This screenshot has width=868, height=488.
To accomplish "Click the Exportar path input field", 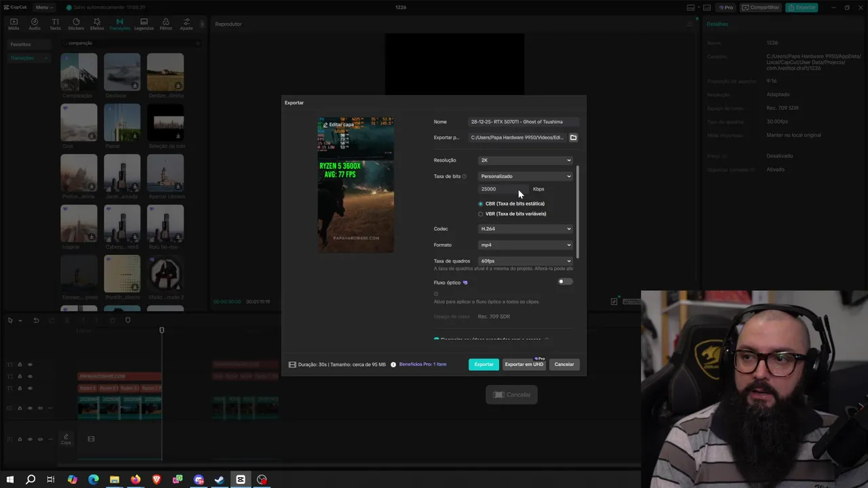I will click(x=518, y=138).
